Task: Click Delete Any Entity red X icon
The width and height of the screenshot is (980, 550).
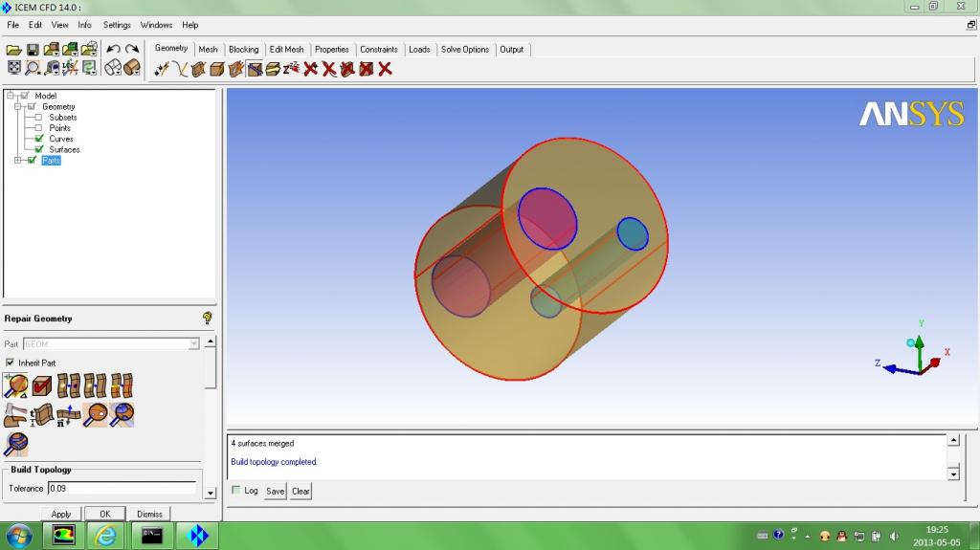Action: click(x=385, y=69)
